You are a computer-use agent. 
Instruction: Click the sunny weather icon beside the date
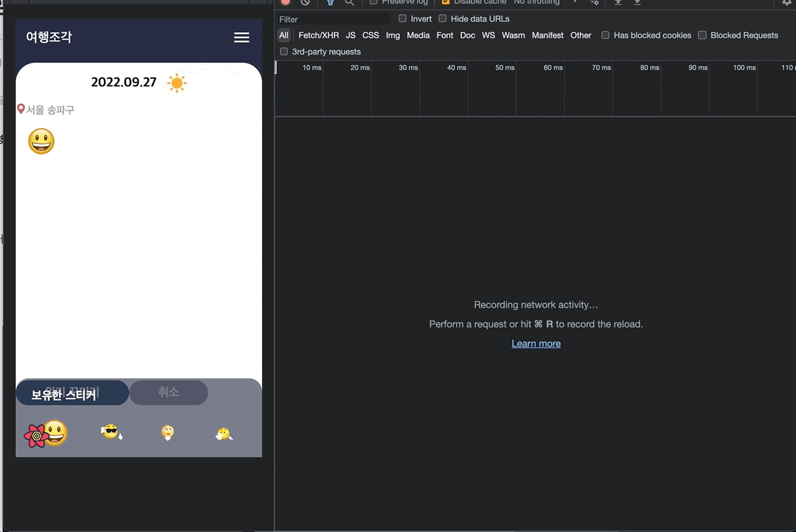pos(177,83)
